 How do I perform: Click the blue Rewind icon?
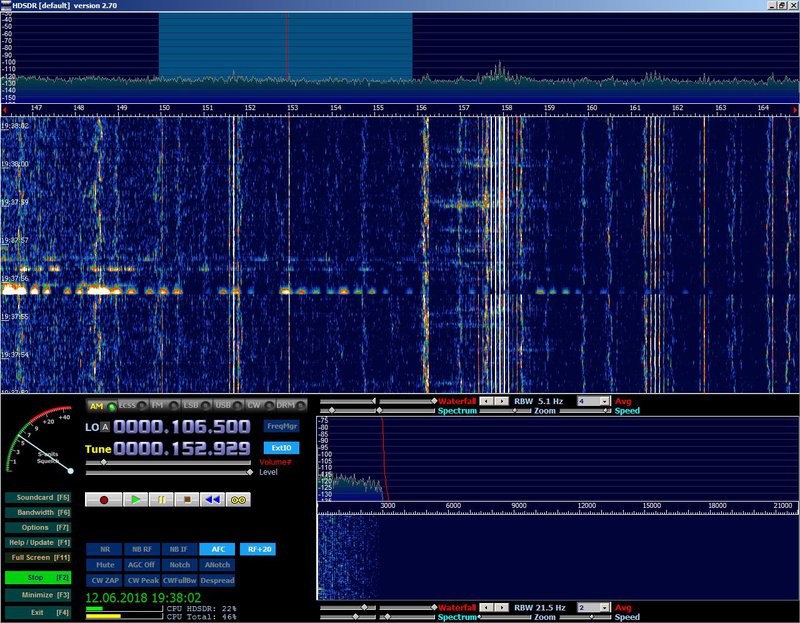213,498
